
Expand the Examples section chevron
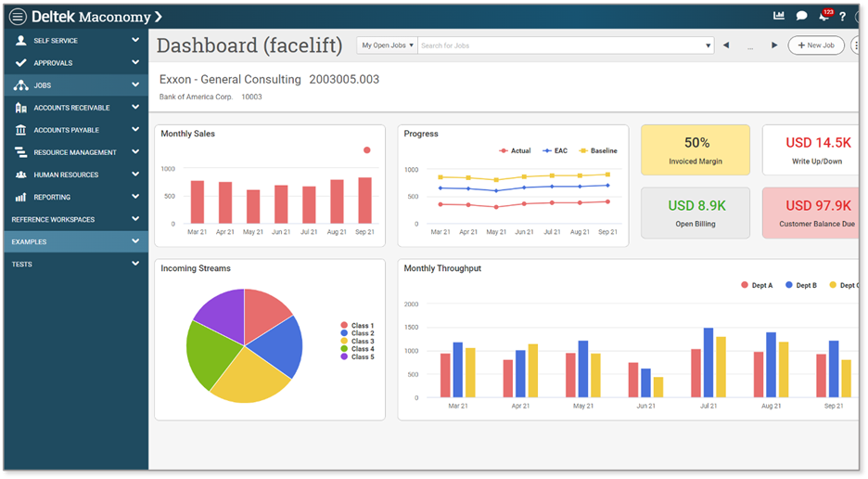coord(135,241)
